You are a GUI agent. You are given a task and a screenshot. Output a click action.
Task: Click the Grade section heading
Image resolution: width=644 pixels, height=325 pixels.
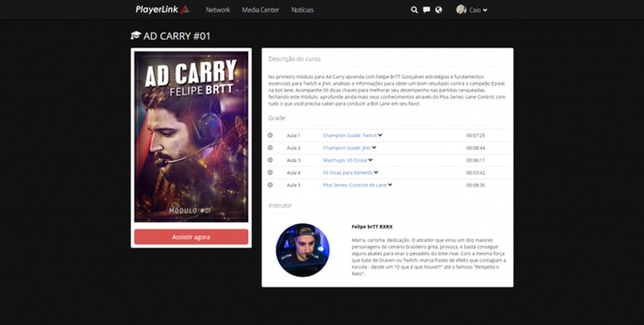tap(276, 118)
